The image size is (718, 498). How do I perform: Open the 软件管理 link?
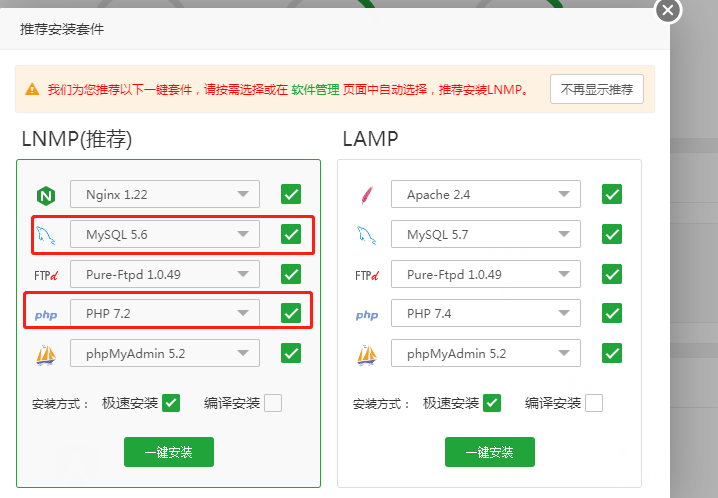tap(315, 89)
